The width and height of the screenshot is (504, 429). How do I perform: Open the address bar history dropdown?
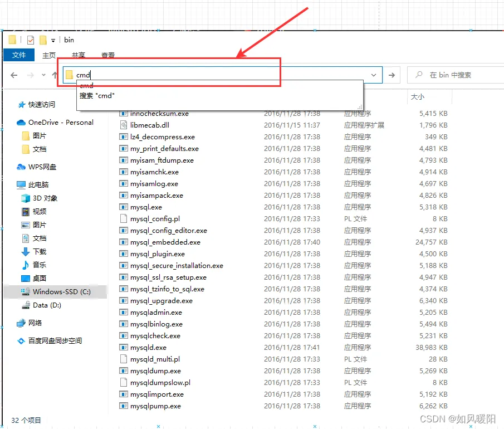[374, 75]
